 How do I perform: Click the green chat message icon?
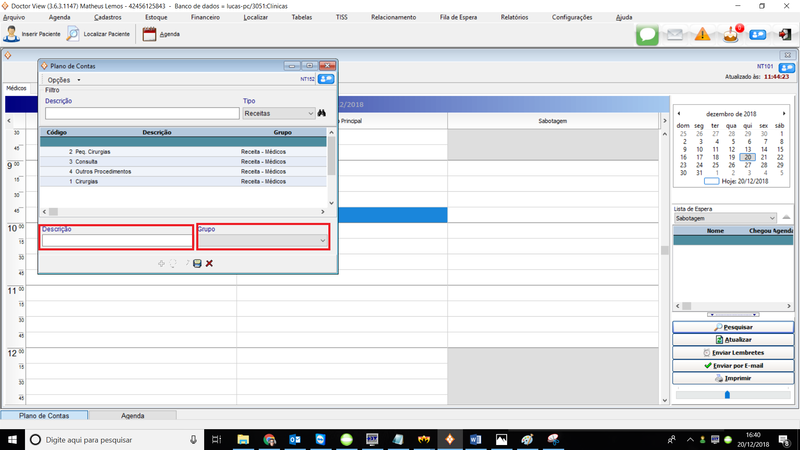point(648,35)
